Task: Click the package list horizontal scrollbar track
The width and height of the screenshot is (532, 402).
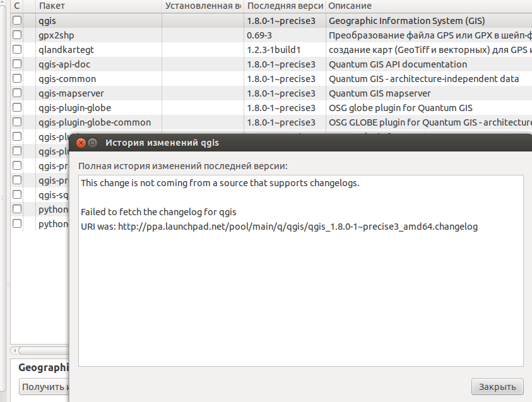Action: pyautogui.click(x=43, y=350)
